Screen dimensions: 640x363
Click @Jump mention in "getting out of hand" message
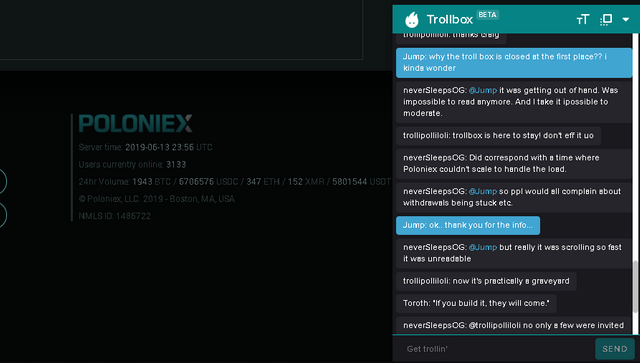483,90
